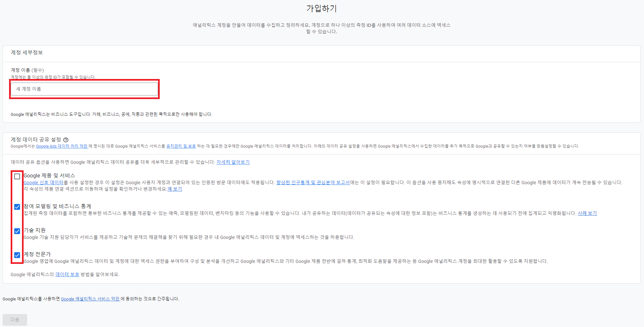
Task: Open the Google Ads 데이터 처리 약관 link
Action: pos(62,146)
